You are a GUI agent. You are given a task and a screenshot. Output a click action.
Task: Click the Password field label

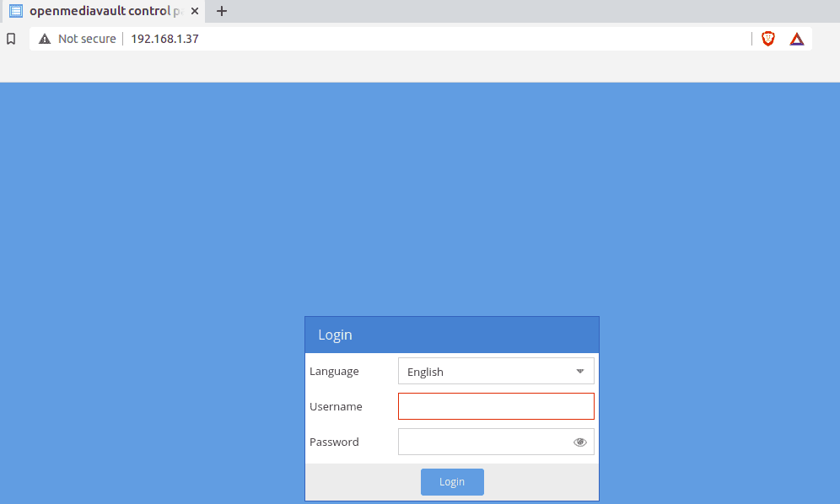(x=334, y=442)
